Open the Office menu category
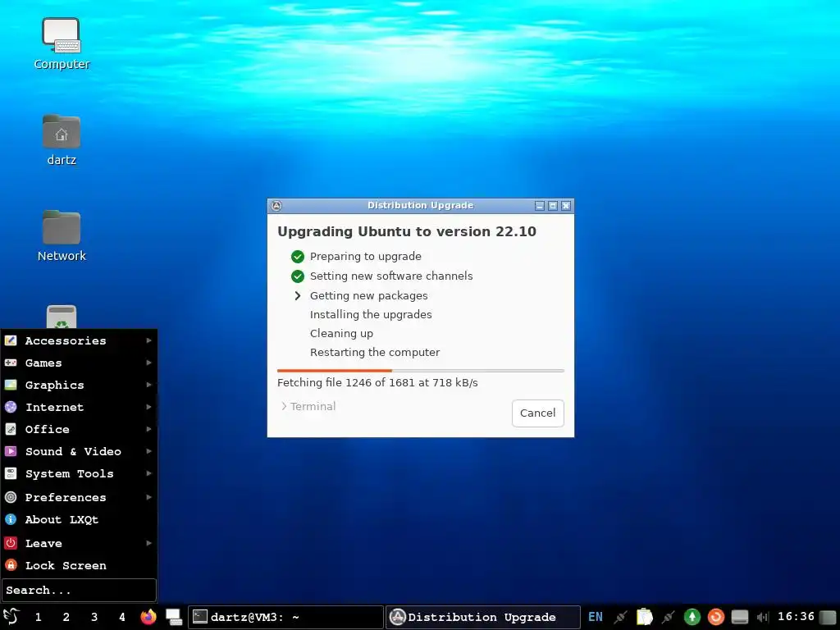 (x=79, y=429)
